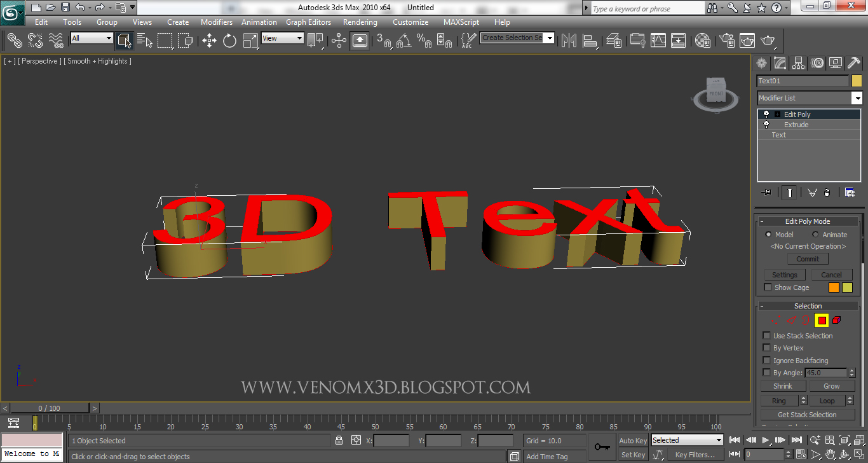Select the Polygon sub-object mode icon
868x463 pixels.
821,320
